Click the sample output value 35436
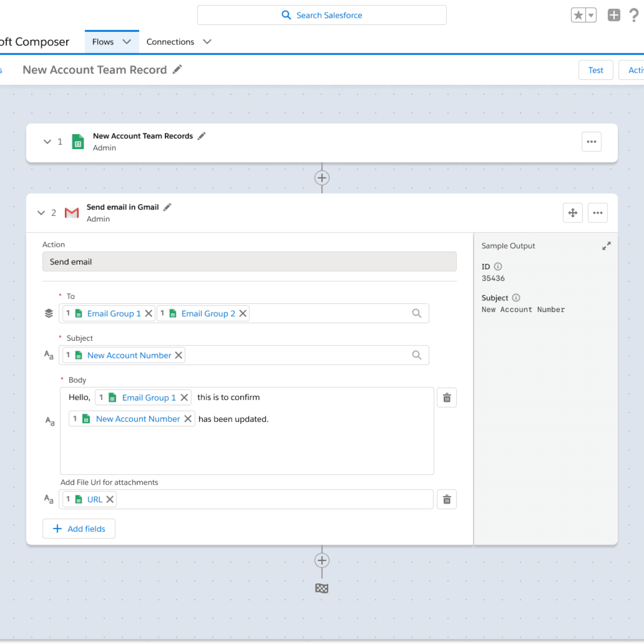 click(x=493, y=278)
